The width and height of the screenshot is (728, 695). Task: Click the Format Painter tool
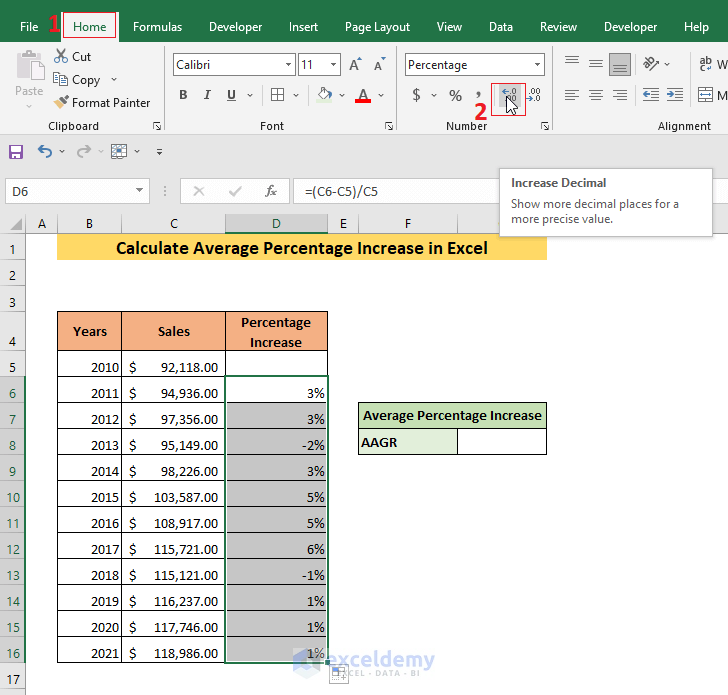coord(101,102)
